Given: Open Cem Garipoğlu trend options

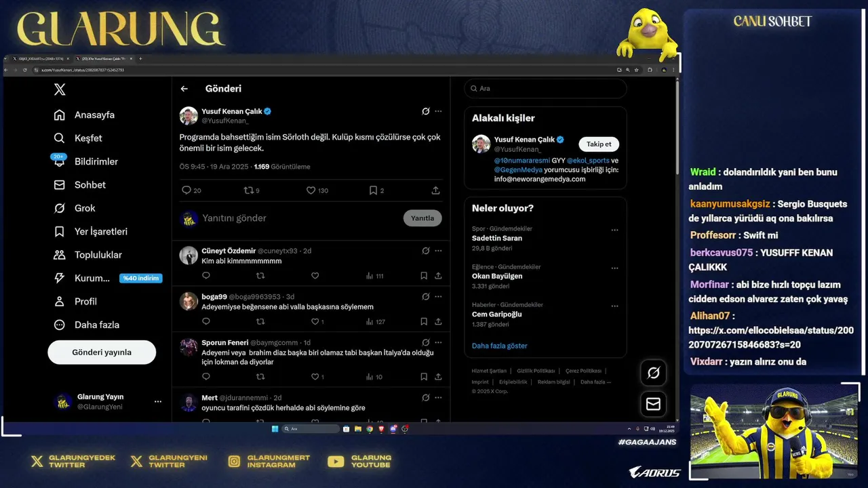Looking at the screenshot, I should [x=614, y=306].
